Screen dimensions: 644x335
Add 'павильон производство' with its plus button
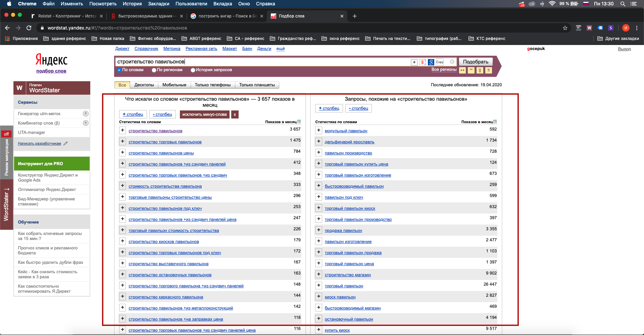click(319, 152)
